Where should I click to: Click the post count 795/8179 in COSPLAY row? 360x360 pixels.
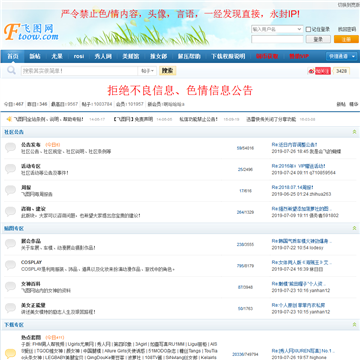pyautogui.click(x=245, y=266)
